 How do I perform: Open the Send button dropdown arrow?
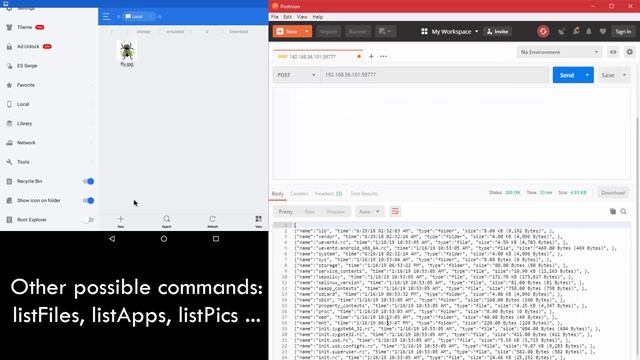click(587, 75)
